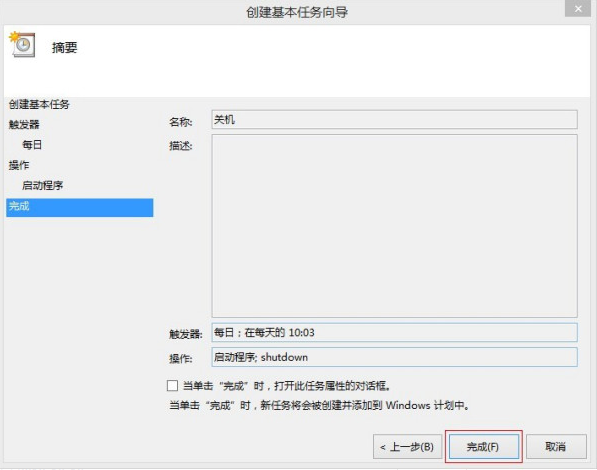Screen dimensions: 597x470
Task: Enable the open task properties dialog checkbox
Action: click(172, 385)
